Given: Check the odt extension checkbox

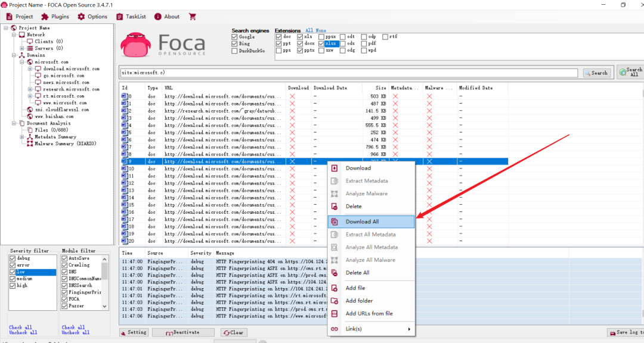Looking at the screenshot, I should (x=342, y=37).
